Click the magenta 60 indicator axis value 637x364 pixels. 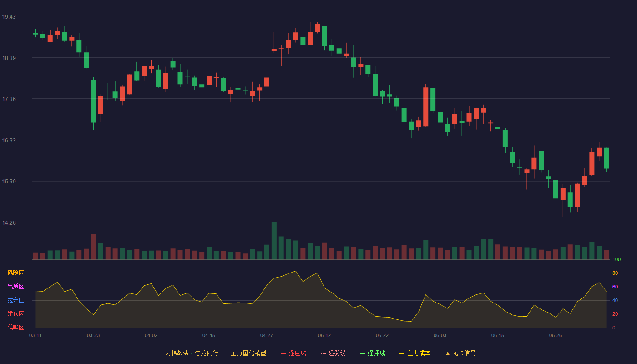pyautogui.click(x=615, y=287)
